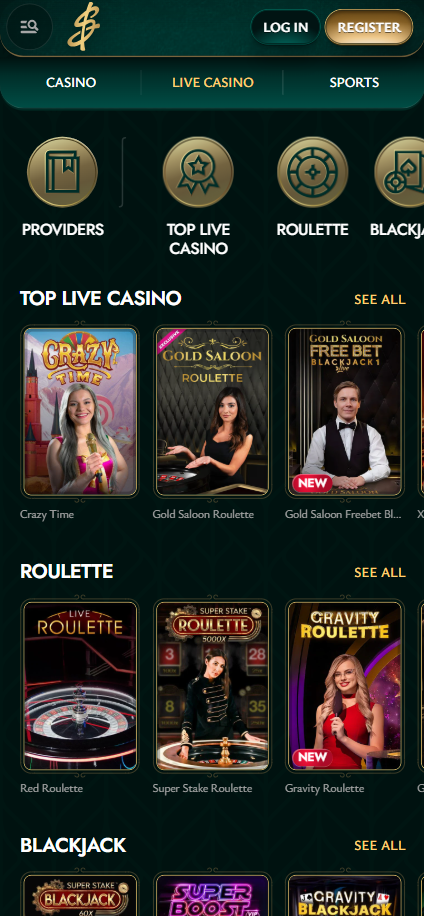
Task: See all Top Live Casino games
Action: 380,299
